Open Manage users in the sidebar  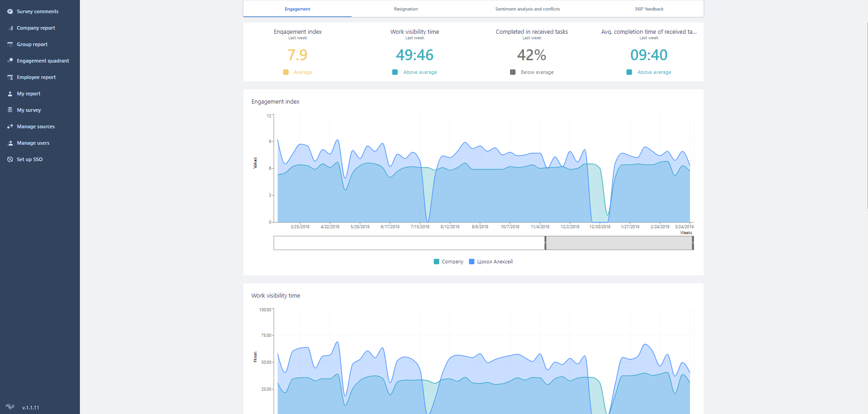(33, 143)
